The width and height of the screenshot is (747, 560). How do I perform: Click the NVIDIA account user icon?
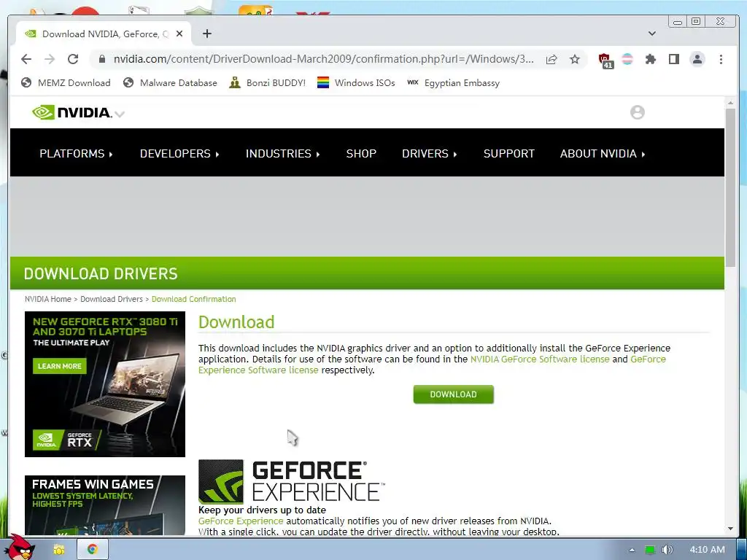[638, 112]
